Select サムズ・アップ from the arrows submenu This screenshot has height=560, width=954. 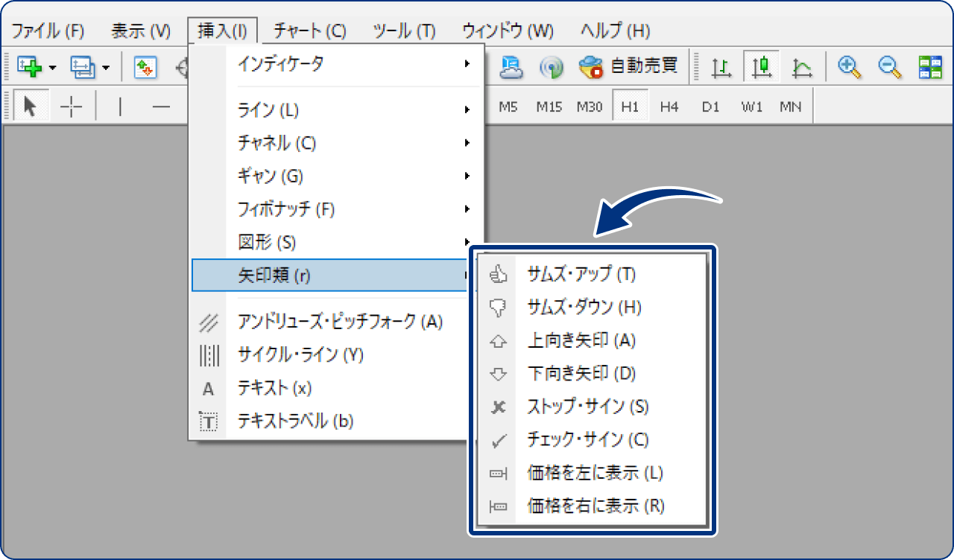point(583,274)
